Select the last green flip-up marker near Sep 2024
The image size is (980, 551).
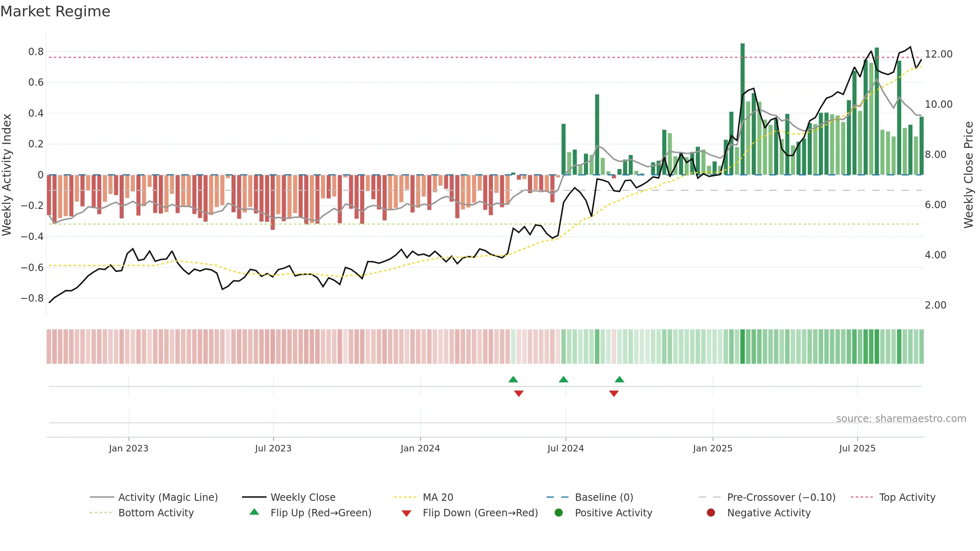click(619, 380)
